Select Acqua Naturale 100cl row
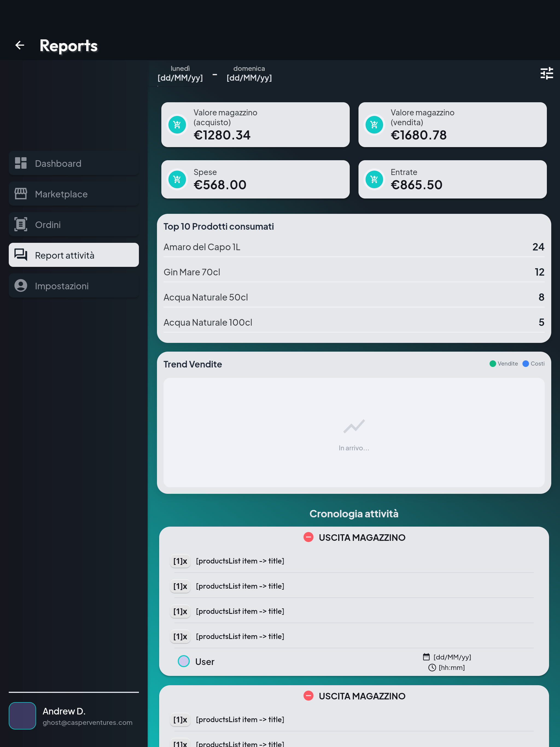The height and width of the screenshot is (747, 560). click(354, 323)
